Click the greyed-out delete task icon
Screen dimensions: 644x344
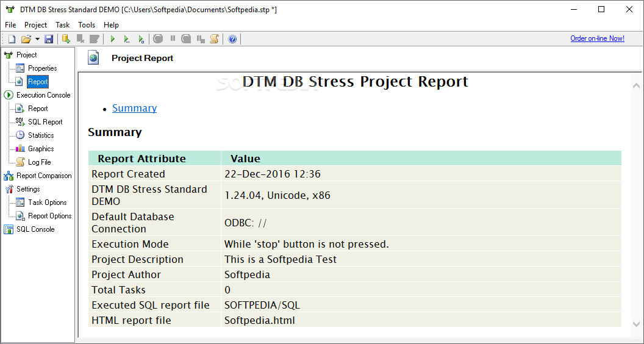80,39
